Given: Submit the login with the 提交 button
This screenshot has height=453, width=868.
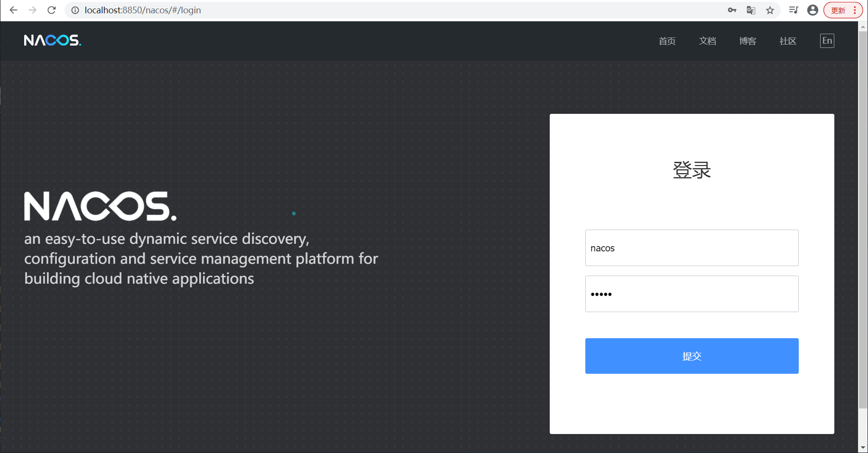Looking at the screenshot, I should point(692,356).
